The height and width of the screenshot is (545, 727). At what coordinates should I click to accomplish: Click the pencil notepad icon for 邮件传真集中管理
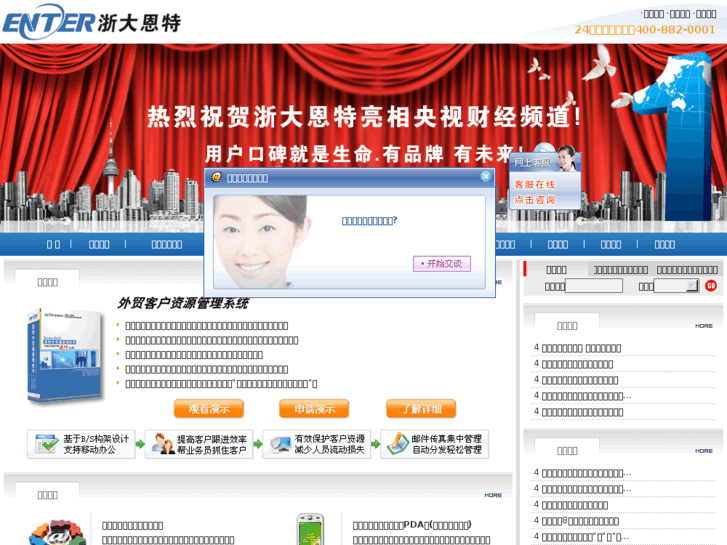pos(397,444)
